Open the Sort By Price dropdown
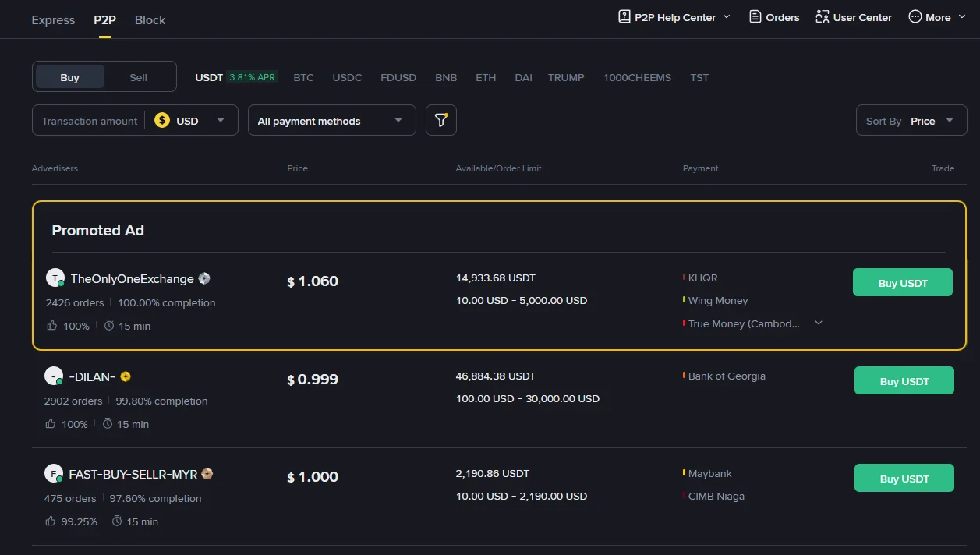980x555 pixels. [x=911, y=120]
